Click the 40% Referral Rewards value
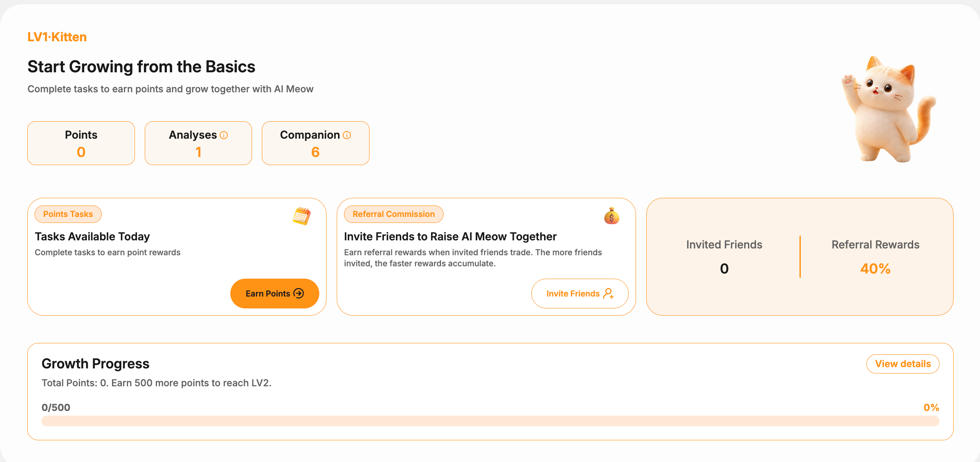 pyautogui.click(x=875, y=269)
